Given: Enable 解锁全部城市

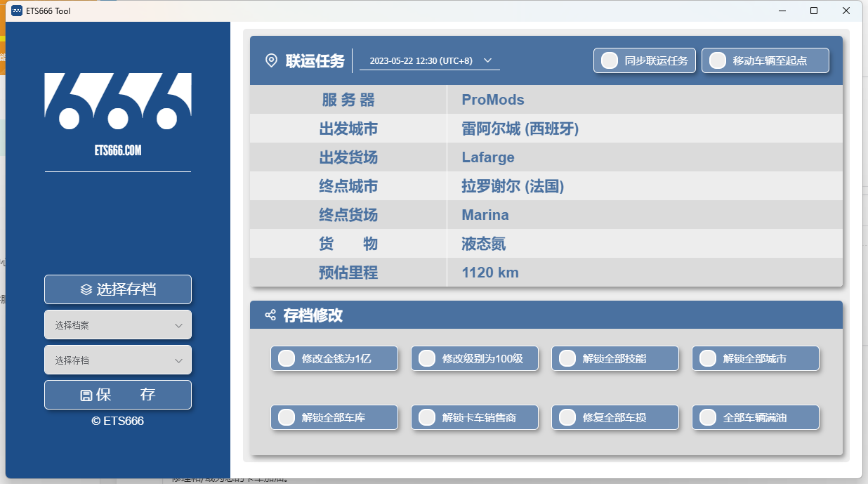Looking at the screenshot, I should tap(756, 358).
